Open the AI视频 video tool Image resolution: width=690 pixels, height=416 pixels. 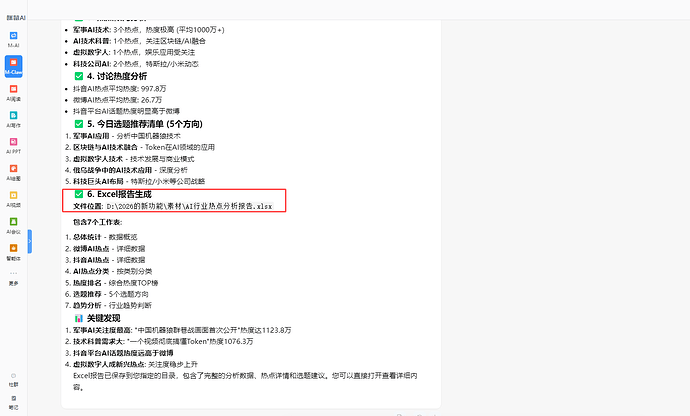click(14, 199)
